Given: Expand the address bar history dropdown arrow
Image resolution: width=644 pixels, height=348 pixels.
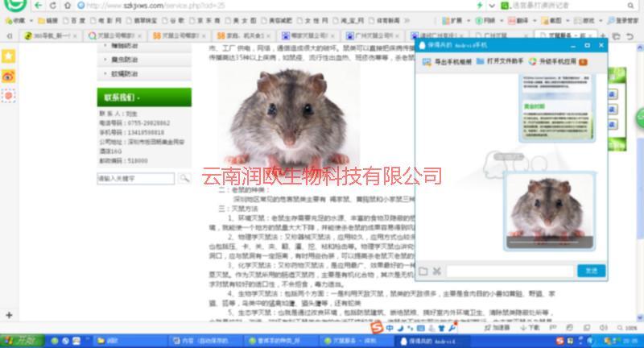Looking at the screenshot, I should (x=492, y=6).
